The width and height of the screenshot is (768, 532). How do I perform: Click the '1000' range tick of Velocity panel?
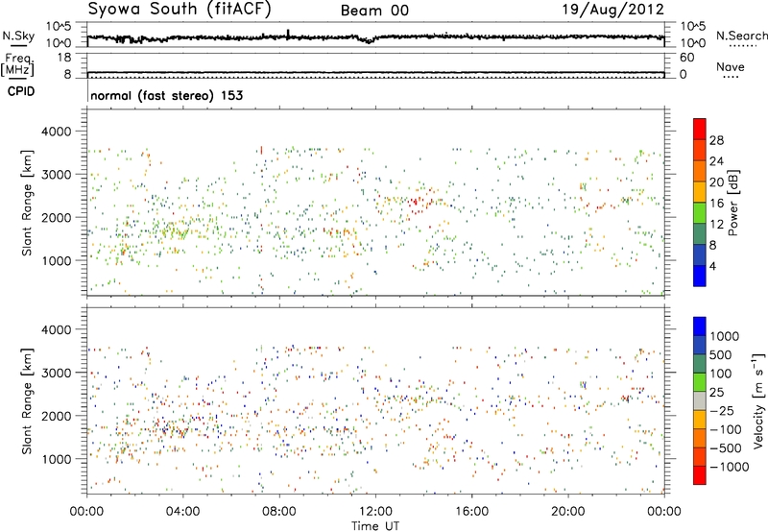point(56,459)
